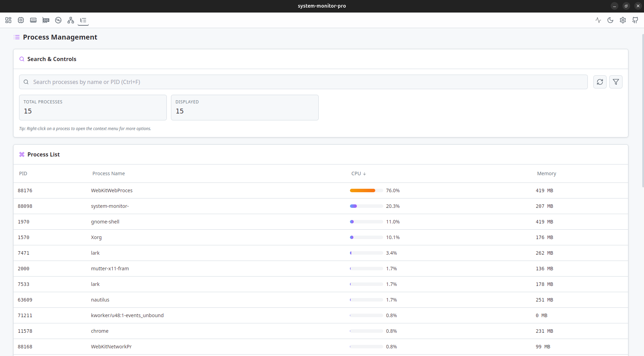Switch to the Network topology view
Image resolution: width=644 pixels, height=356 pixels.
71,20
